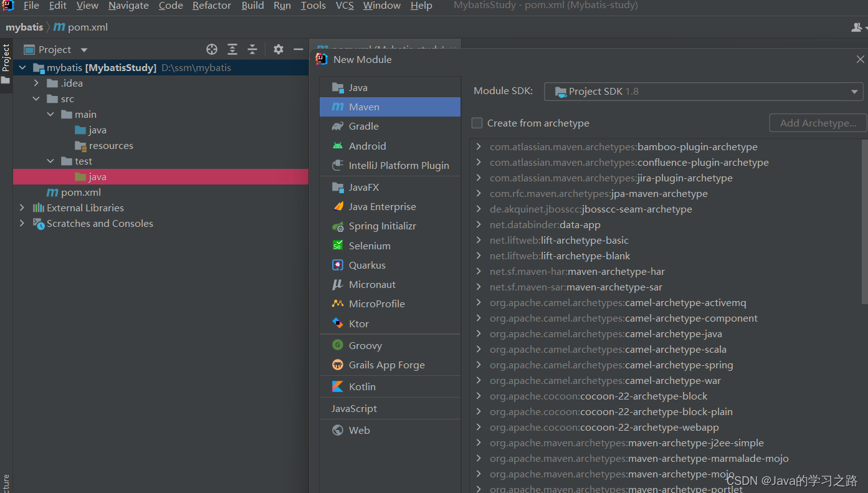Collapse the src folder
Image resolution: width=868 pixels, height=493 pixels.
tap(37, 98)
